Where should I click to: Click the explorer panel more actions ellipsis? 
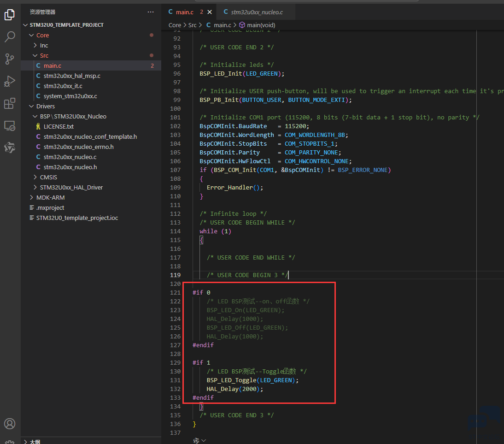[151, 12]
